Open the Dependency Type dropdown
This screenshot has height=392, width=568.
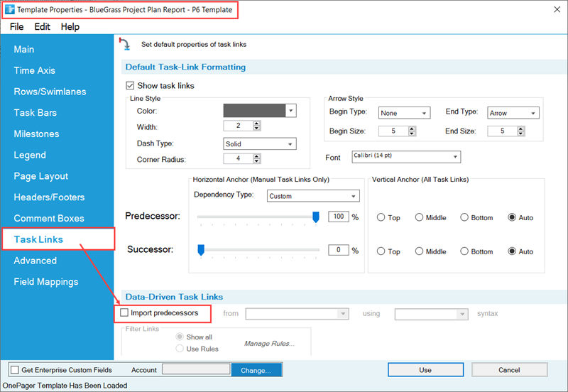click(313, 196)
